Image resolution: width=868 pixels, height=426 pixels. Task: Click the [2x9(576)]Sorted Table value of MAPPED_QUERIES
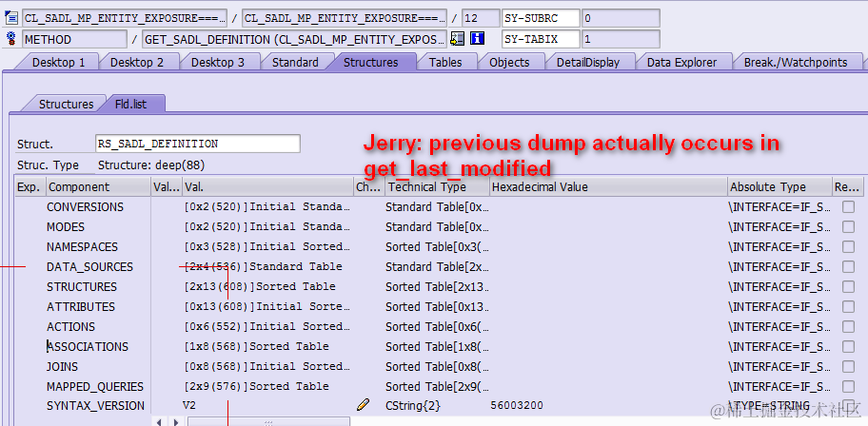[256, 386]
